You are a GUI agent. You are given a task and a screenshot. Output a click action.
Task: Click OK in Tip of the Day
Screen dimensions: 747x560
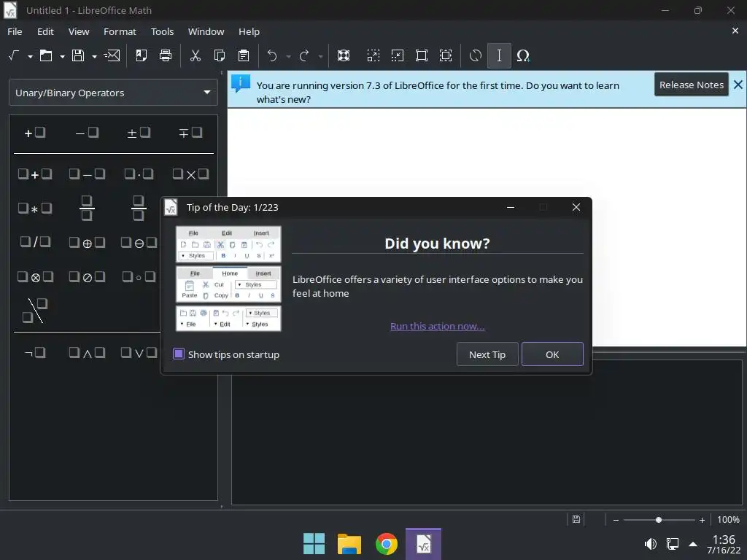552,354
